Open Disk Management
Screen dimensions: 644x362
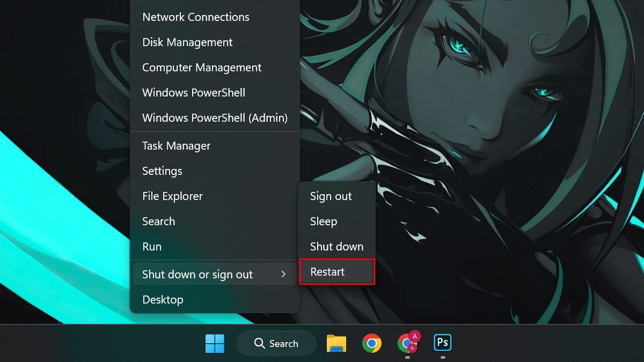(215, 42)
